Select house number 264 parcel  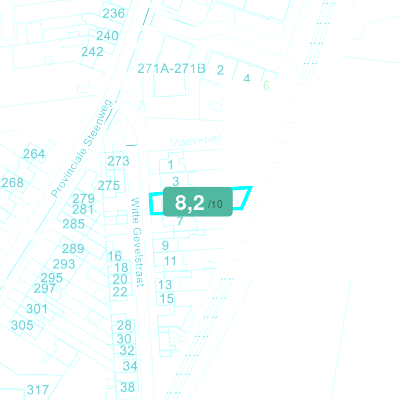pyautogui.click(x=34, y=154)
